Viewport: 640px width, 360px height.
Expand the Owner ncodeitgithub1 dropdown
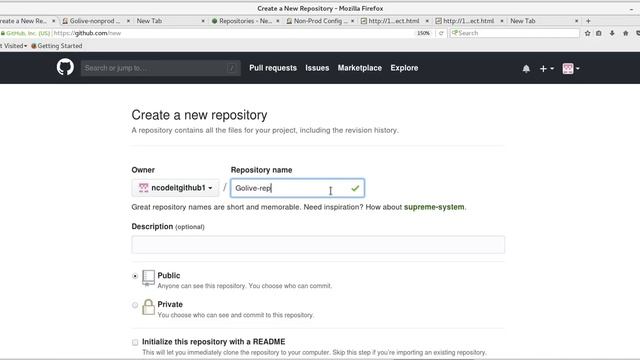tap(175, 188)
